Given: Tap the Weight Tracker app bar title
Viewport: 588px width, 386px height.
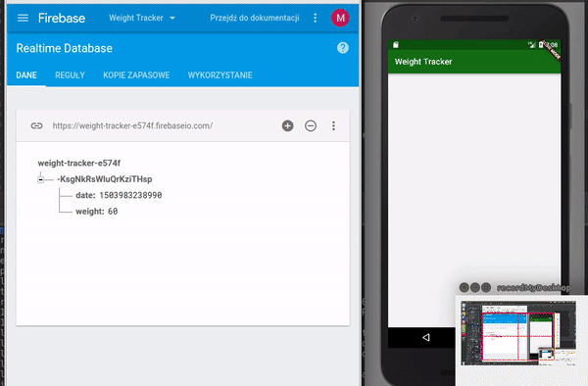Looking at the screenshot, I should 423,62.
